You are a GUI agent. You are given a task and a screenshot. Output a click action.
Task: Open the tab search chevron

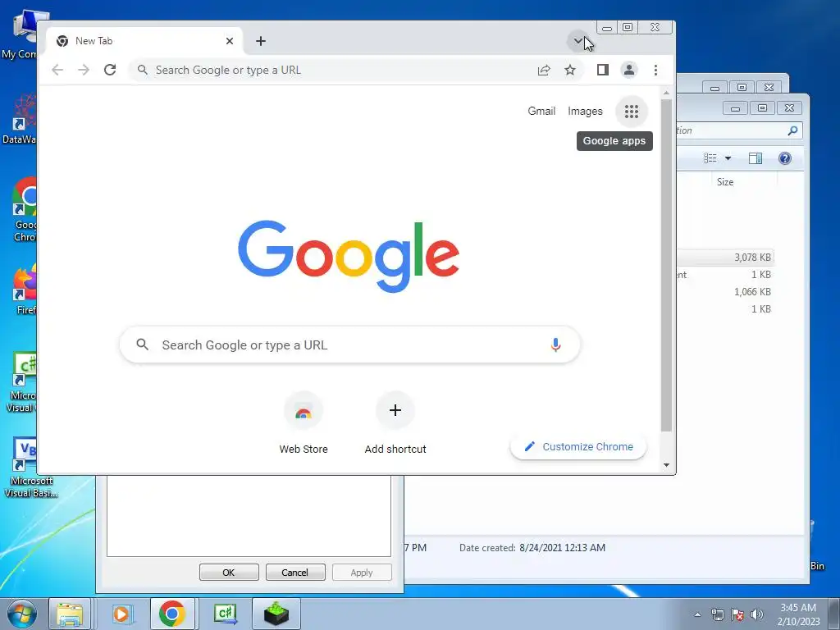[x=578, y=41]
